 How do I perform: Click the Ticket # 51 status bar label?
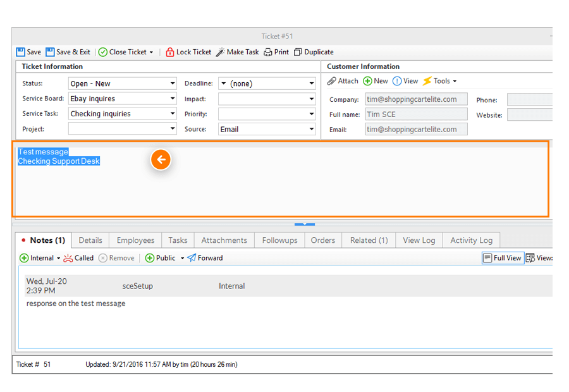34,364
